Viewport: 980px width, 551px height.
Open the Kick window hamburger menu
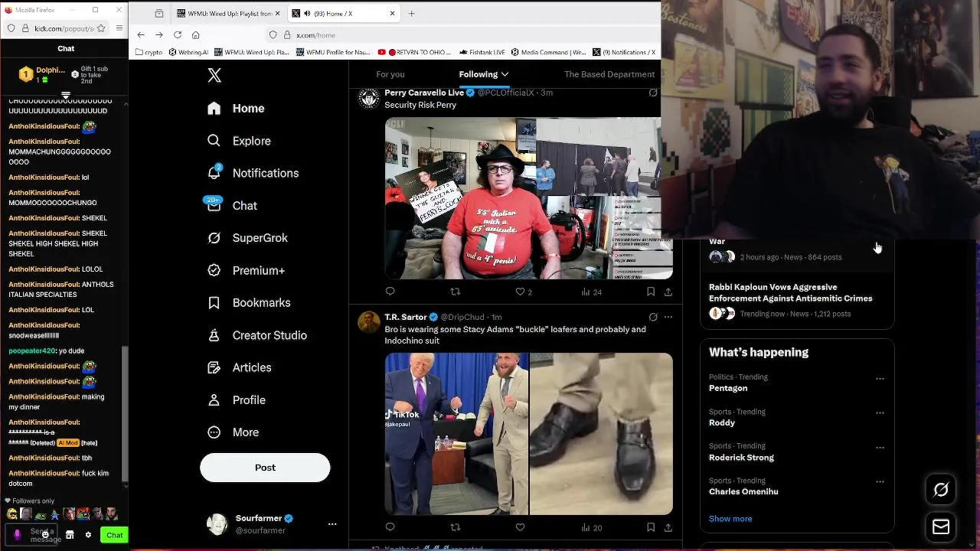coord(119,28)
